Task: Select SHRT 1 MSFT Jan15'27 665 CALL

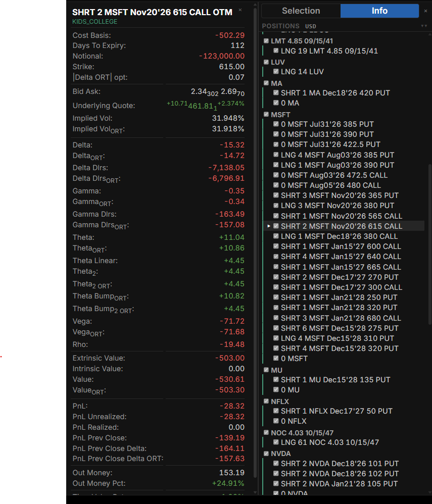Action: pyautogui.click(x=341, y=267)
